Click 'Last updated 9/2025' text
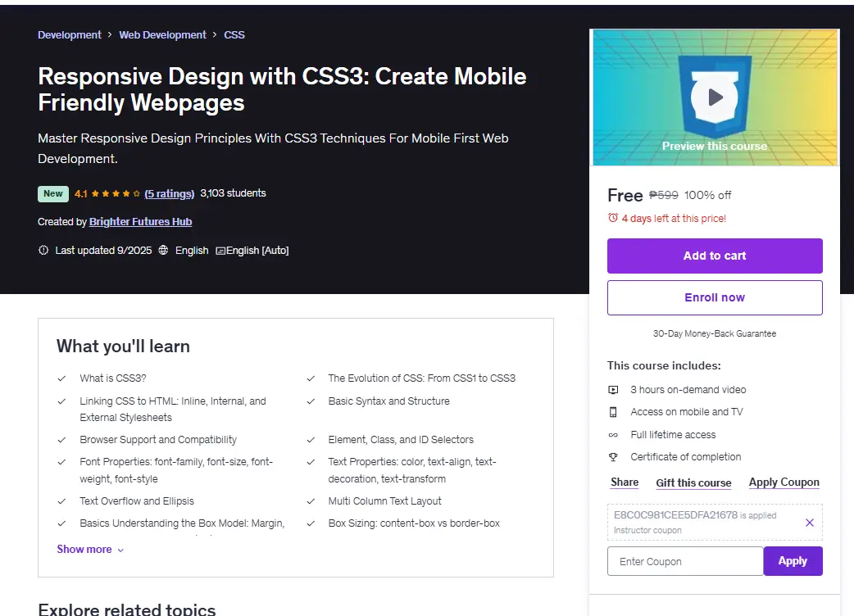Viewport: 854px width, 616px height. point(103,251)
